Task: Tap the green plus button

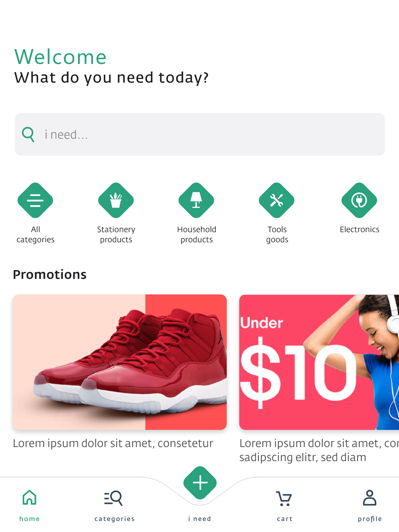Action: pos(200,483)
